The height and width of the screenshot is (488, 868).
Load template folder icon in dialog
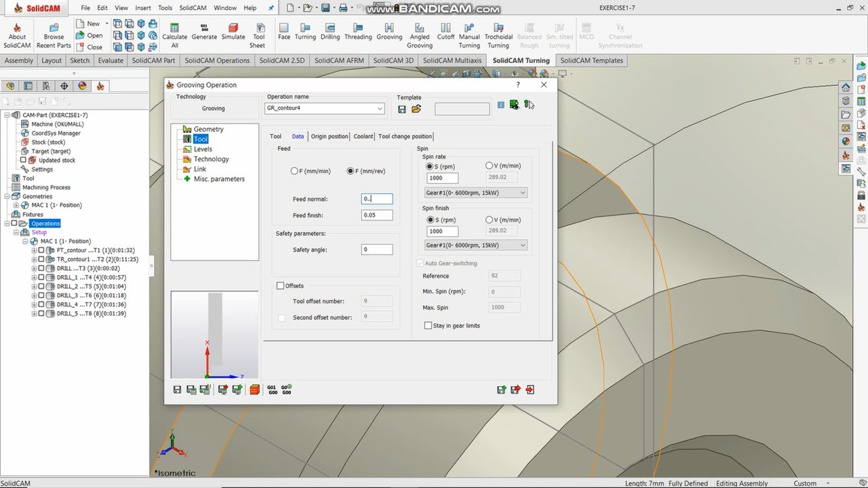pos(416,109)
